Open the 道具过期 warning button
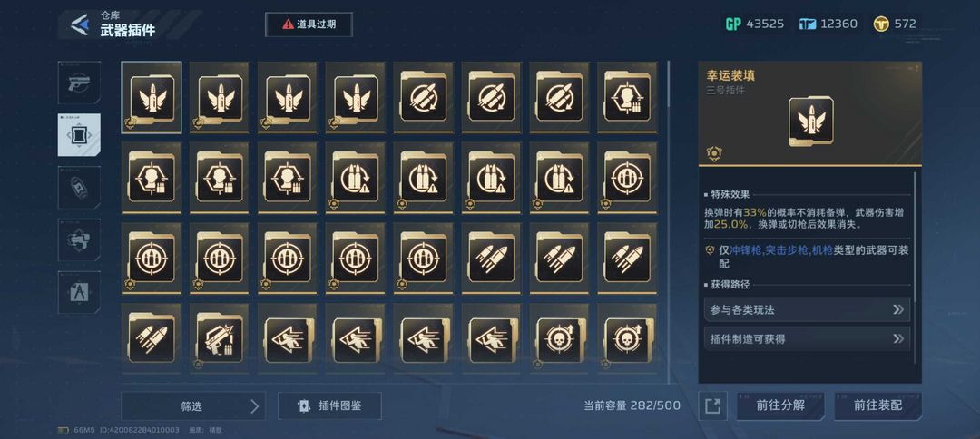Viewport: 980px width, 439px height. 309,24
